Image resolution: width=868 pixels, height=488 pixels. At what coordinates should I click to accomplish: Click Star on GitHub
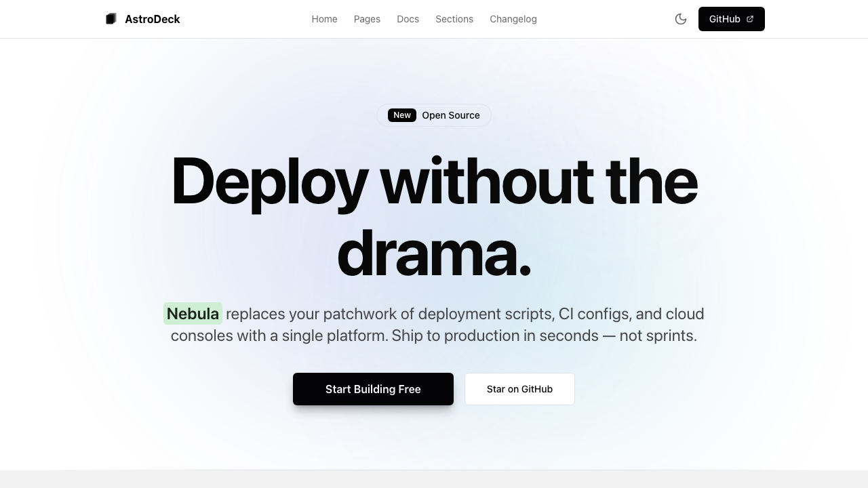point(519,389)
